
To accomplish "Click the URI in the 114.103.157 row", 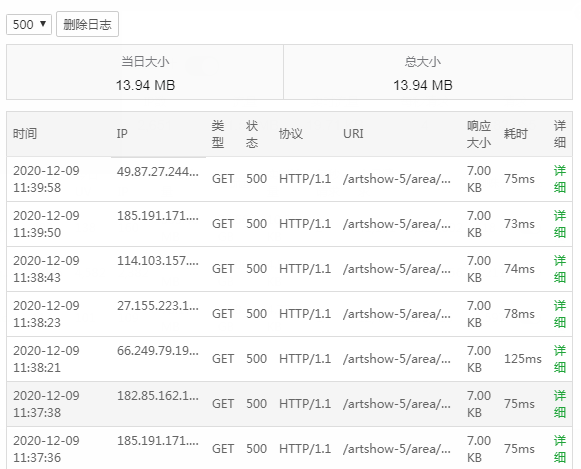I will tap(397, 269).
